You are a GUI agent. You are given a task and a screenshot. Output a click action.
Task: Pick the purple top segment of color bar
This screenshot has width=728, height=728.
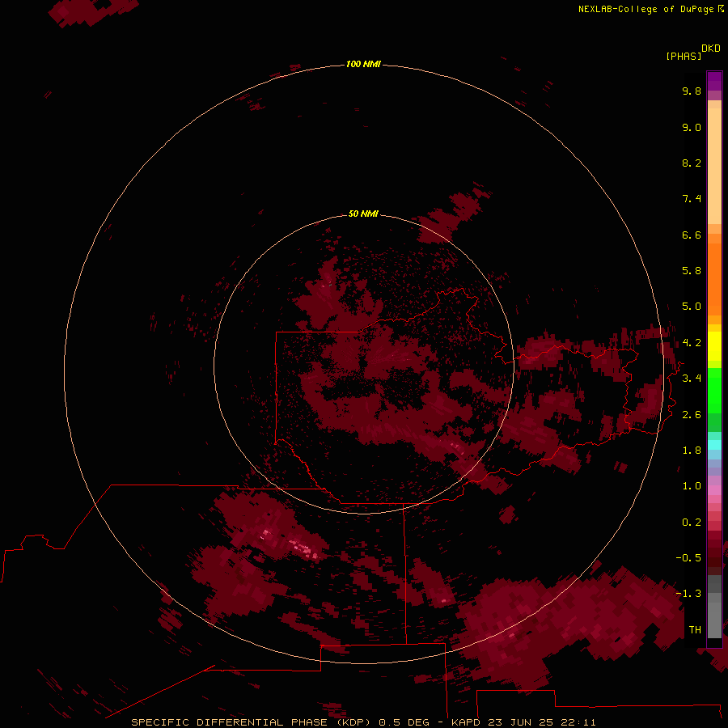[714, 81]
